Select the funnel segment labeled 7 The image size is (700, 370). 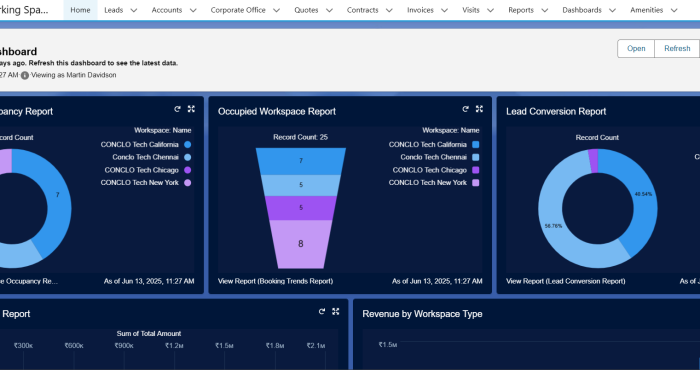click(300, 161)
